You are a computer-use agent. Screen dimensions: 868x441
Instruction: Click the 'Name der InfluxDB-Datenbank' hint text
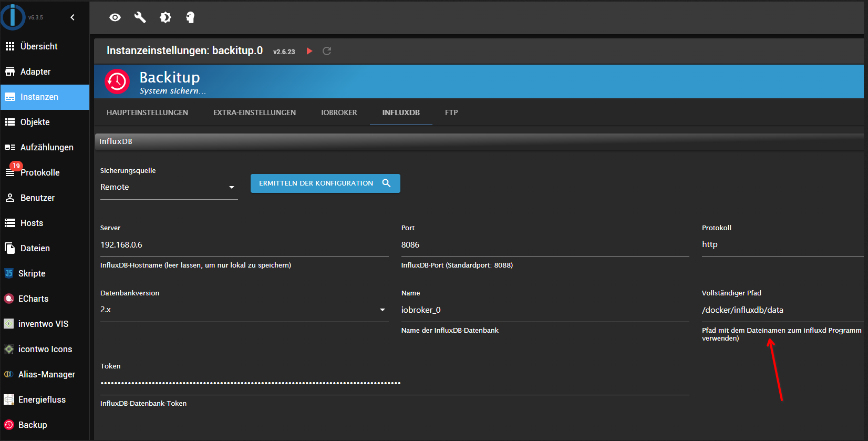450,331
